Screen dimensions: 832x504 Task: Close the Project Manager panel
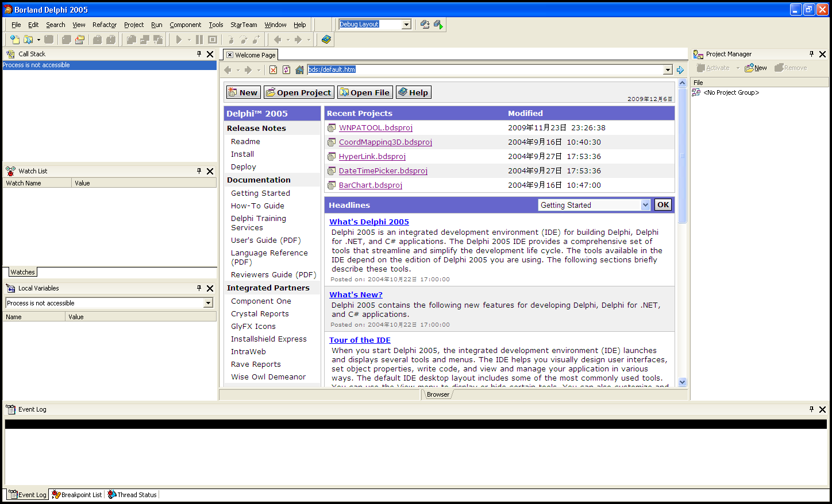[823, 54]
